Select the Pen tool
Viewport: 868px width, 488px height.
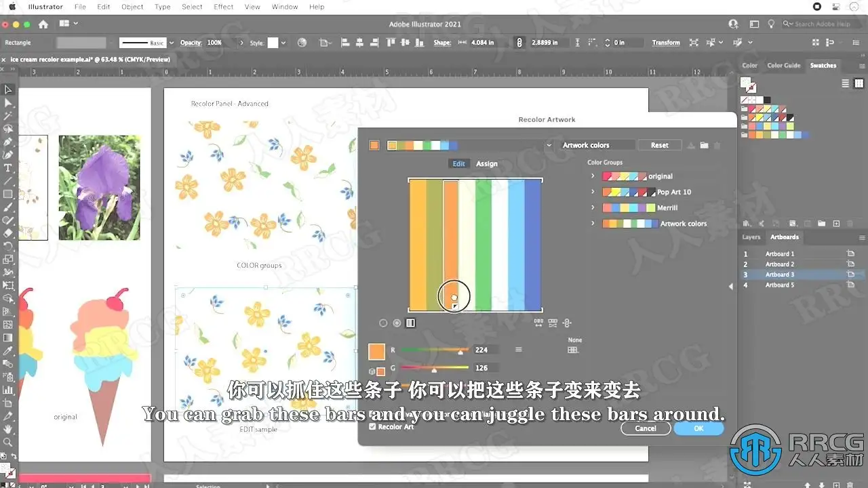8,142
